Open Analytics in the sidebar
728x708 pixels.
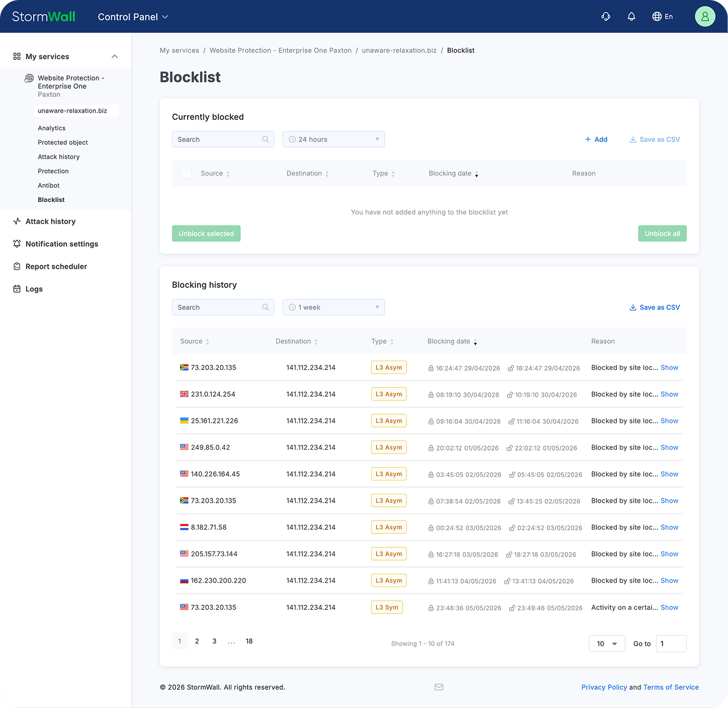51,128
